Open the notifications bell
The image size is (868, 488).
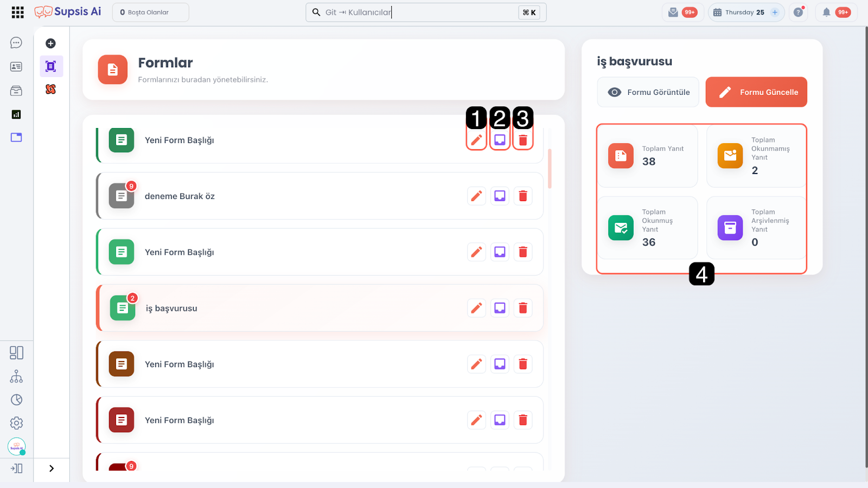pyautogui.click(x=826, y=12)
